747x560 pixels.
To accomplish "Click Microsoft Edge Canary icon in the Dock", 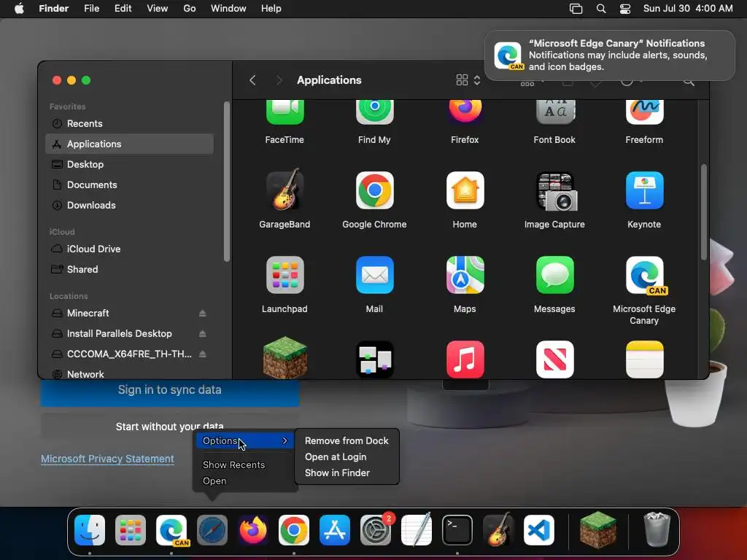I will pos(172,530).
